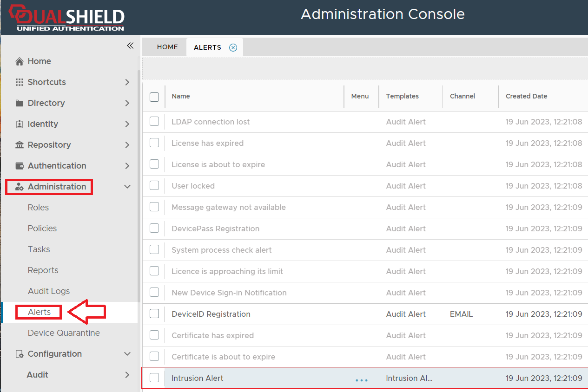Screen dimensions: 588x392
Task: Tick the Intrusion Alert row checkbox
Action: click(154, 378)
